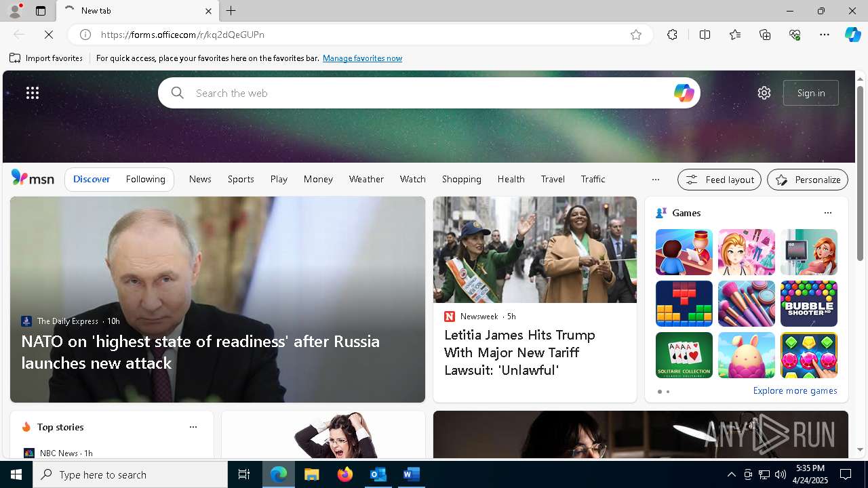This screenshot has height=488, width=868.
Task: Click the Sign in button
Action: [x=811, y=93]
